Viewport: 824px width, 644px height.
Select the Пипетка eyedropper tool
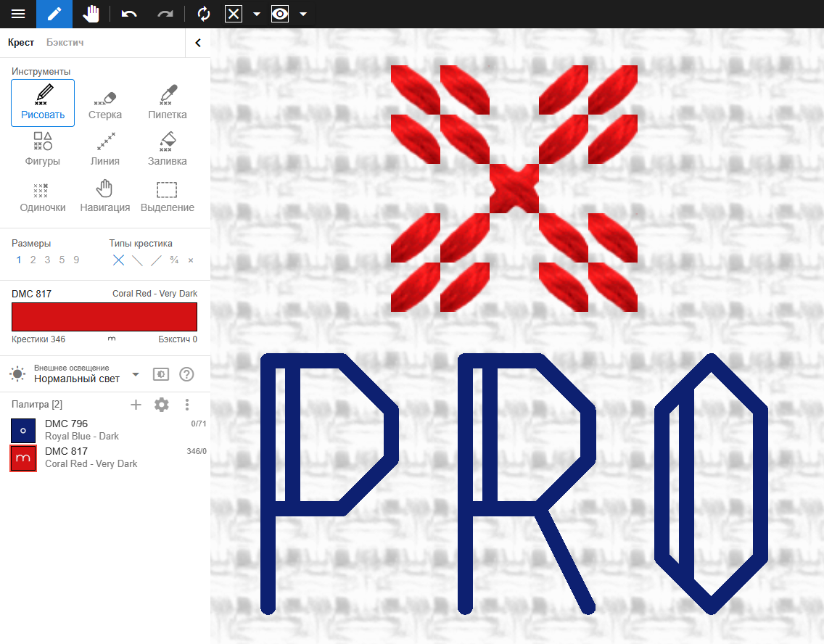click(x=168, y=104)
